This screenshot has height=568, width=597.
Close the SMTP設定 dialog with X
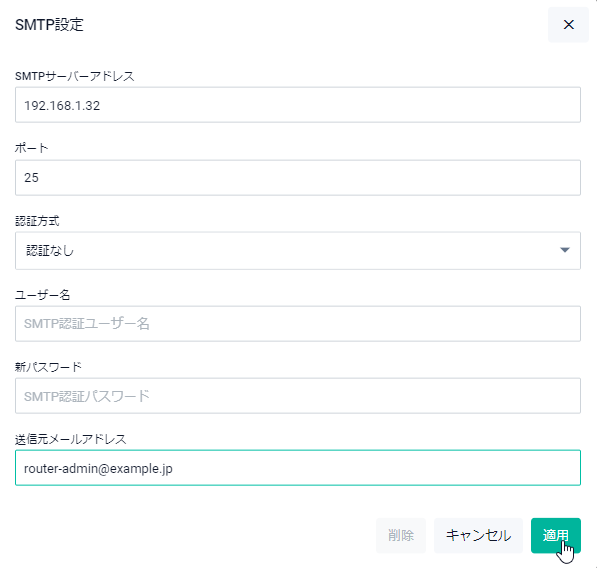(568, 25)
